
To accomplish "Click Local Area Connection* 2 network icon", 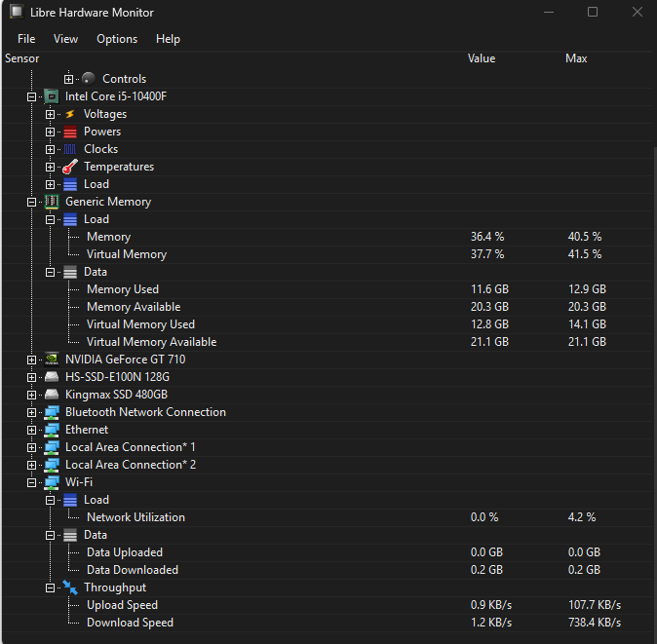I will tap(52, 465).
